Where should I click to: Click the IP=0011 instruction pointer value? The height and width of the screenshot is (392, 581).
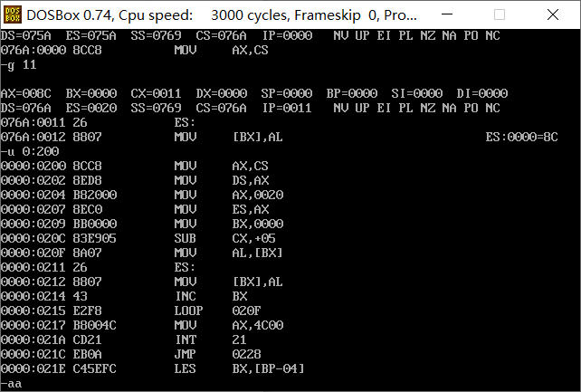[x=287, y=108]
